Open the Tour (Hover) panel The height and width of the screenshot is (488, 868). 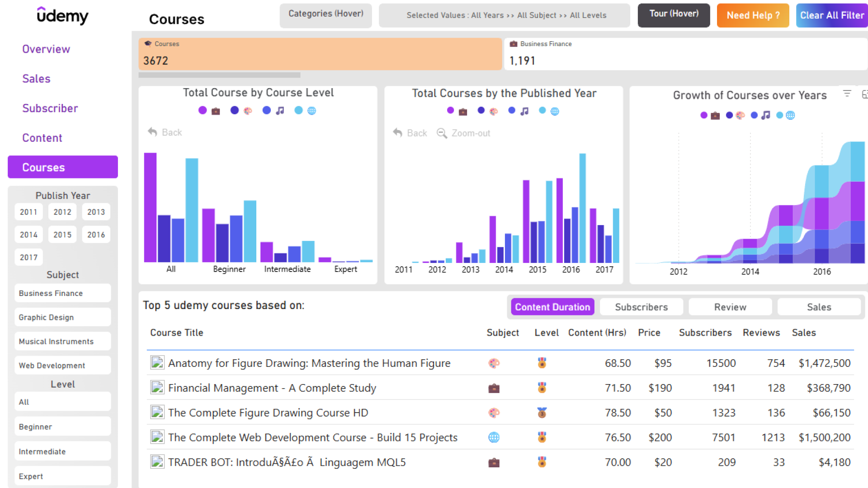tap(674, 14)
